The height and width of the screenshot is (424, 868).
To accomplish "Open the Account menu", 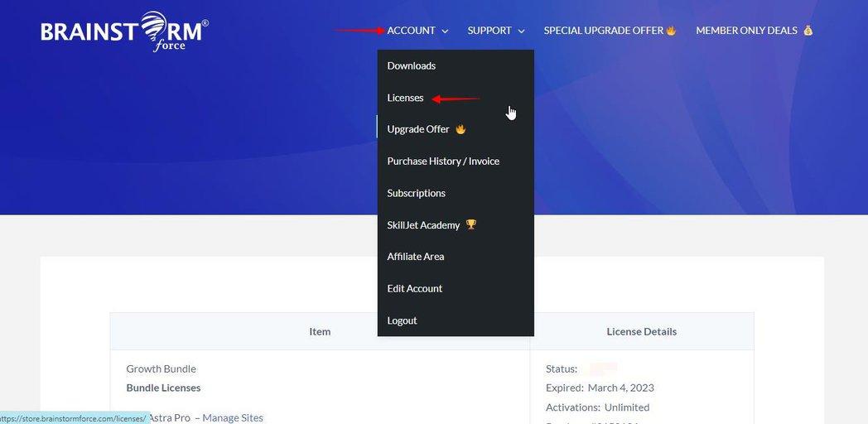I will coord(412,31).
